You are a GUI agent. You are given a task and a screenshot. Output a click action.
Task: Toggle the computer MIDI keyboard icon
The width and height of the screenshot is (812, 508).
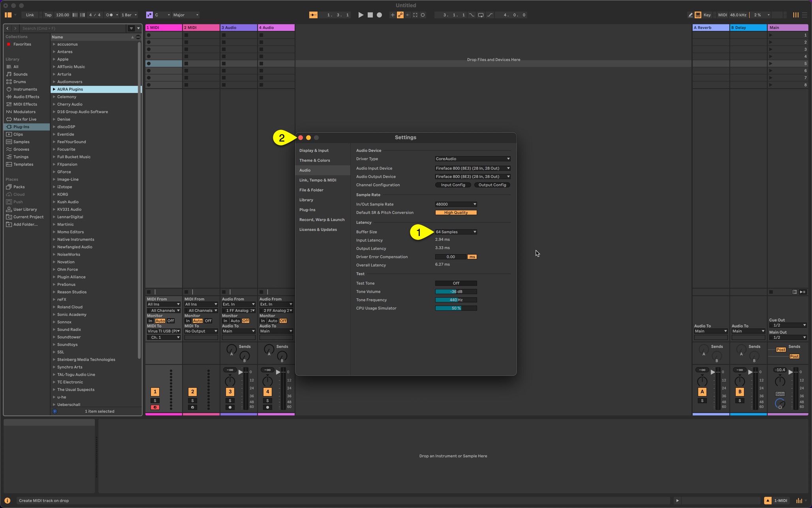pos(698,15)
